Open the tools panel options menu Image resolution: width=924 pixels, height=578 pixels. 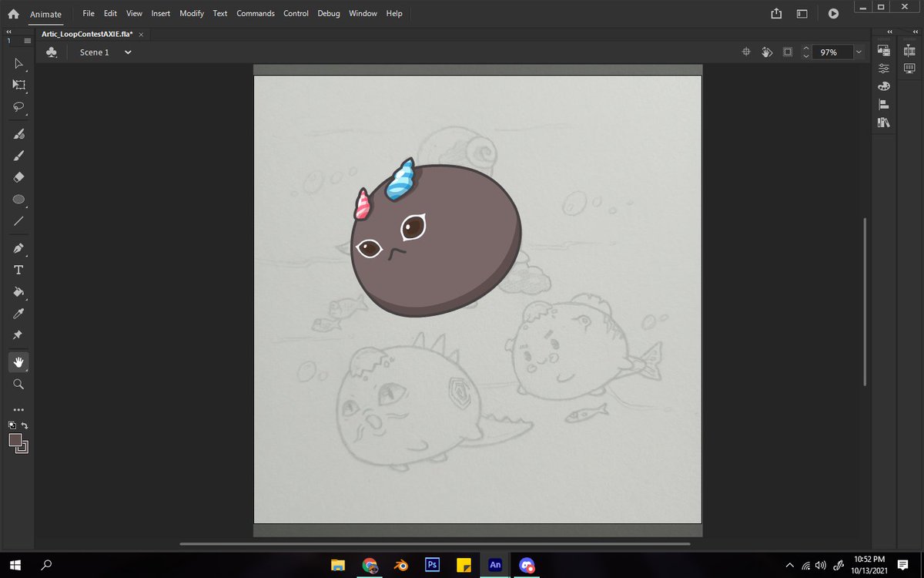tap(27, 41)
